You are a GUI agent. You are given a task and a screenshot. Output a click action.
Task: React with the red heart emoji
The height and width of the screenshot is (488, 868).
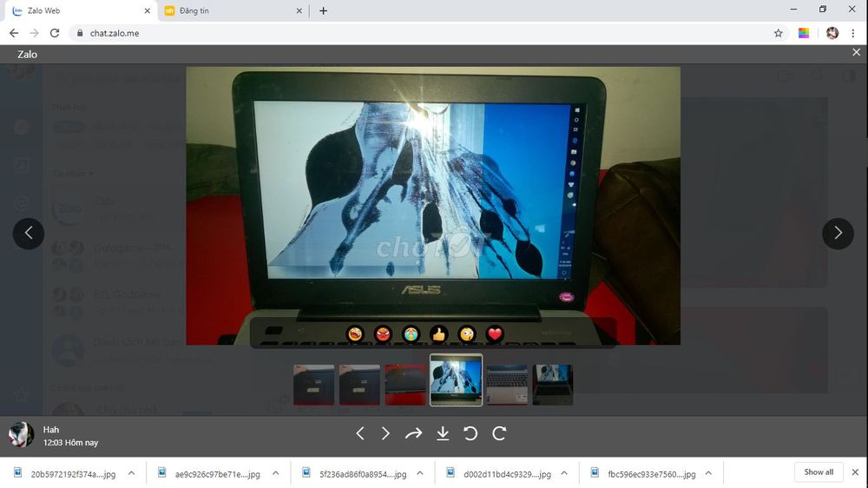point(495,334)
